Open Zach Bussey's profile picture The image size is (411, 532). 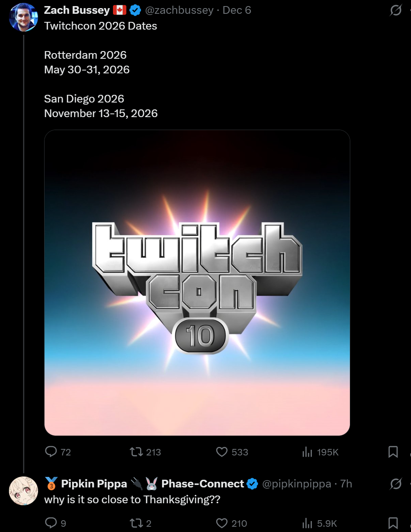(23, 17)
